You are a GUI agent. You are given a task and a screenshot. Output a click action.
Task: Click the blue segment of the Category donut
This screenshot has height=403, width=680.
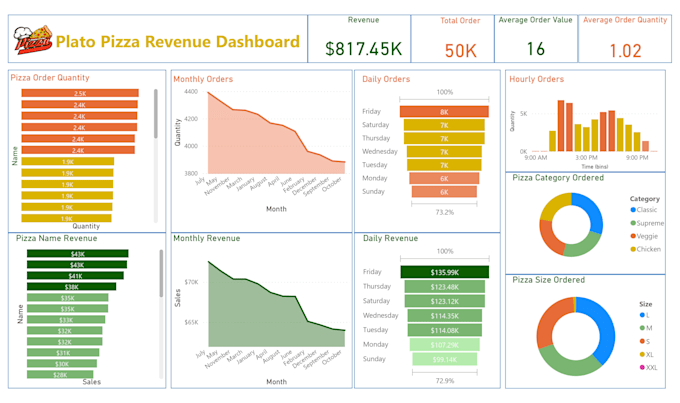593,211
